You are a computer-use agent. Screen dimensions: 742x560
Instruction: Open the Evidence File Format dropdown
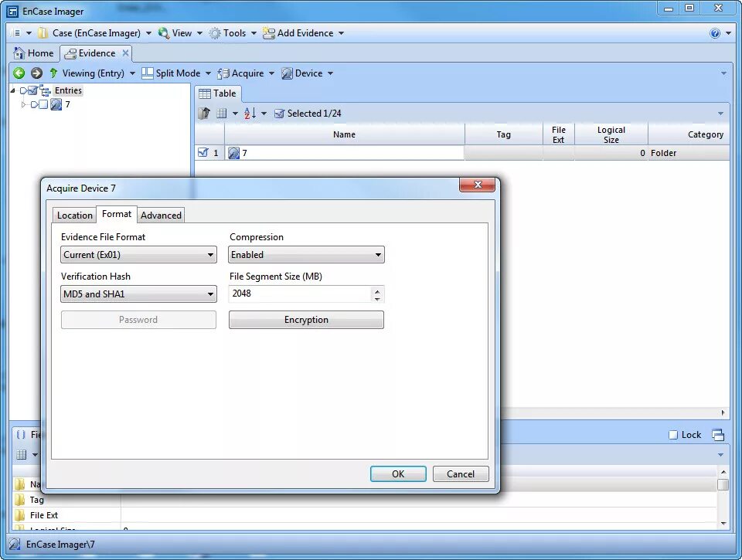coord(138,254)
